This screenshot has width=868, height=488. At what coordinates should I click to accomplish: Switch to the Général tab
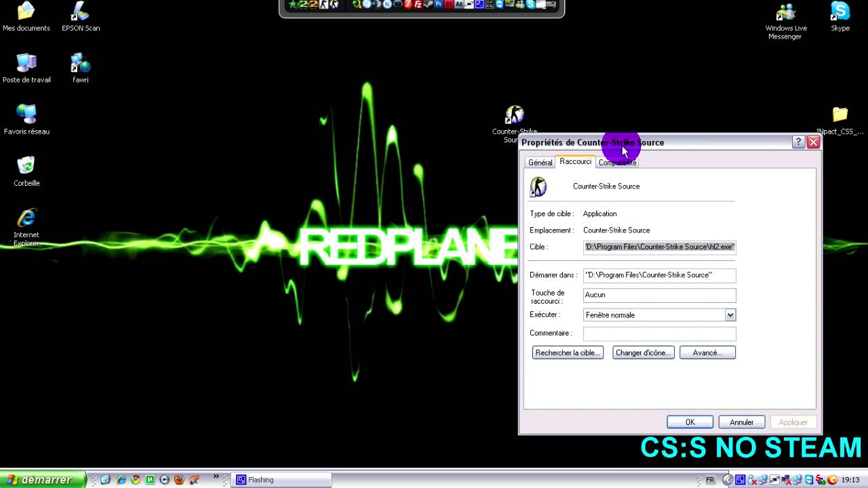(x=540, y=163)
